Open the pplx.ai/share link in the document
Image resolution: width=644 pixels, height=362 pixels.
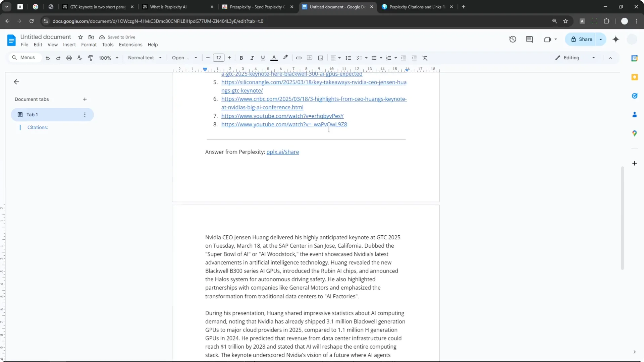282,152
